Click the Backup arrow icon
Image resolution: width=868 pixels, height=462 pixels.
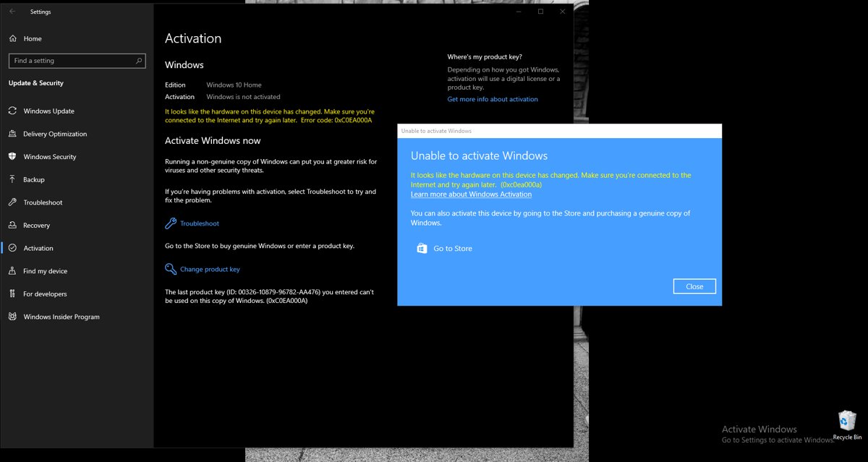pyautogui.click(x=12, y=179)
